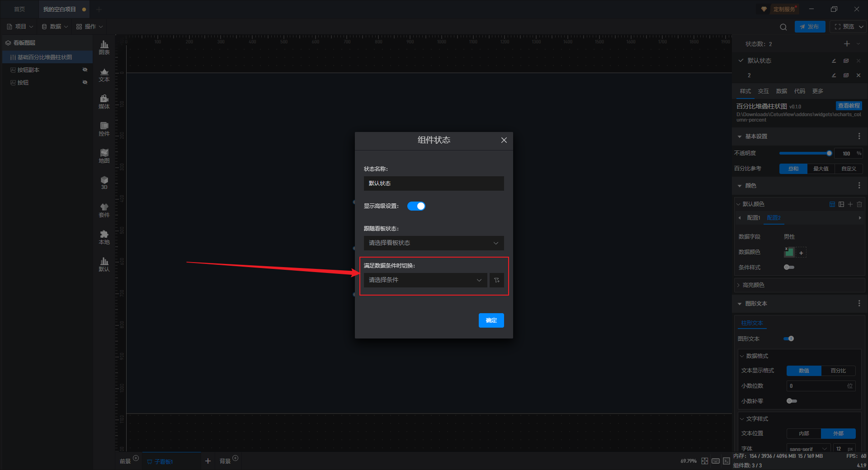Click the add-condition filter icon beside 请选择条件
Viewport: 868px width, 470px height.
(497, 280)
